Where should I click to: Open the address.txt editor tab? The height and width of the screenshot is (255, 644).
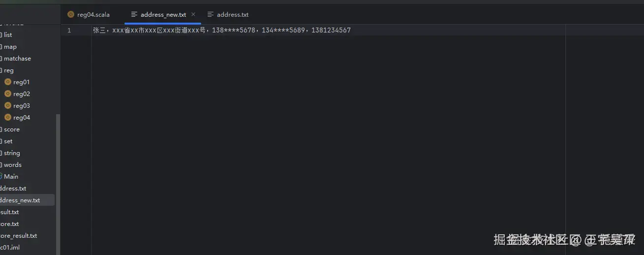click(228, 15)
